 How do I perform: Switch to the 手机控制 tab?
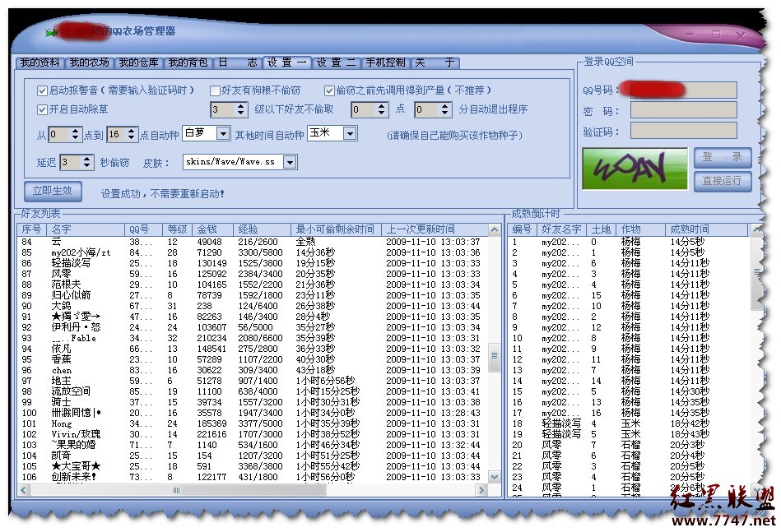point(385,62)
